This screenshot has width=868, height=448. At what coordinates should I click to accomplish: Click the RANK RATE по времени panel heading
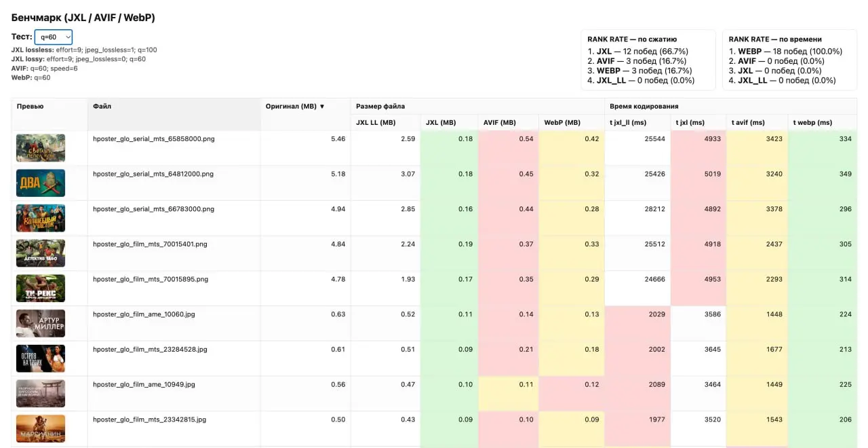click(775, 39)
